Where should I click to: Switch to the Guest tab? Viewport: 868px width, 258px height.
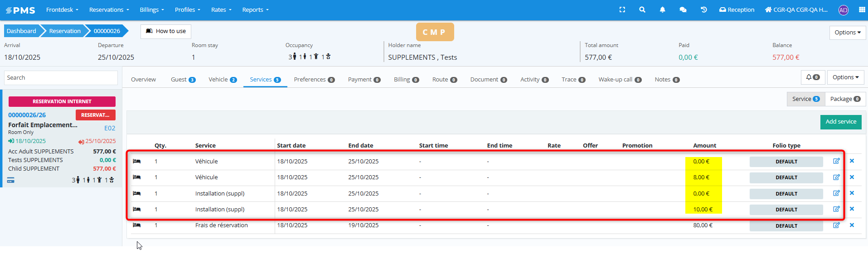[183, 80]
